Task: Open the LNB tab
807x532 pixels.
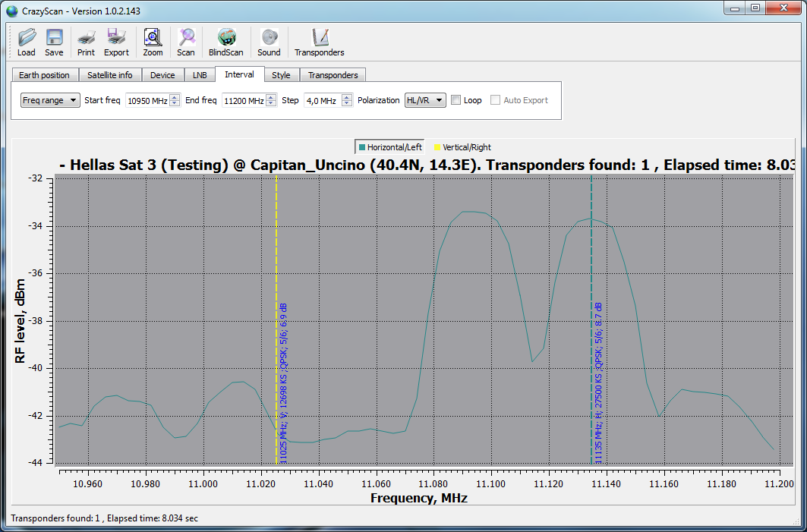Action: point(200,75)
